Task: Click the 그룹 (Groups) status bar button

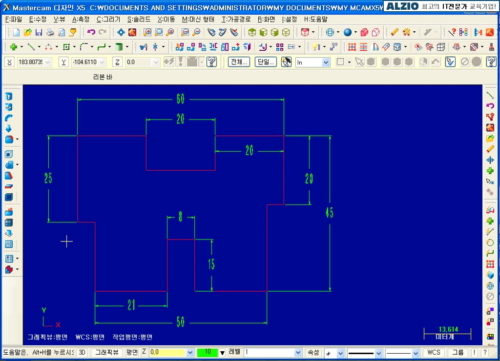Action: (x=458, y=352)
